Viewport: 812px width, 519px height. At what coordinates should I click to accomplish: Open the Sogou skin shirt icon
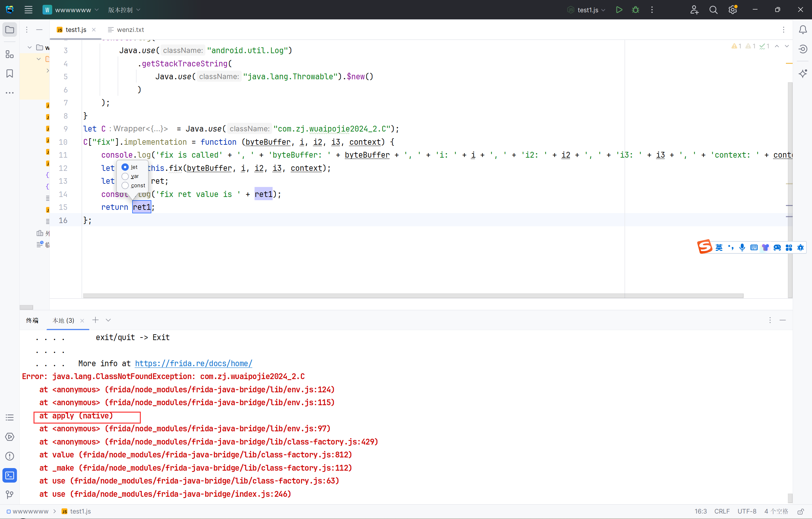766,248
